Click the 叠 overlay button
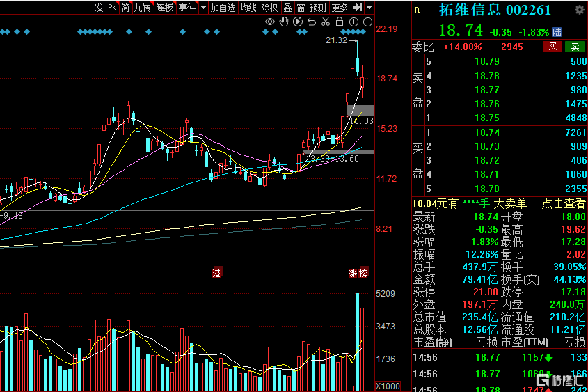This screenshot has width=588, height=392. click(x=287, y=8)
